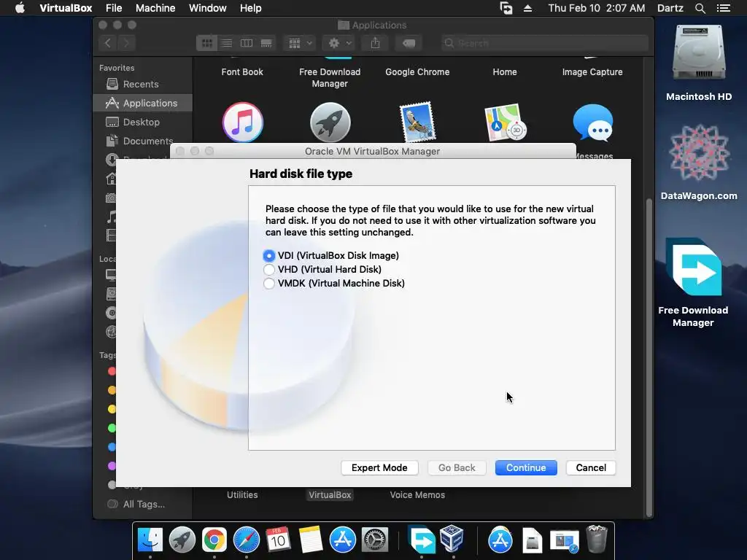Select Free Download Manager desktop icon

point(693,283)
